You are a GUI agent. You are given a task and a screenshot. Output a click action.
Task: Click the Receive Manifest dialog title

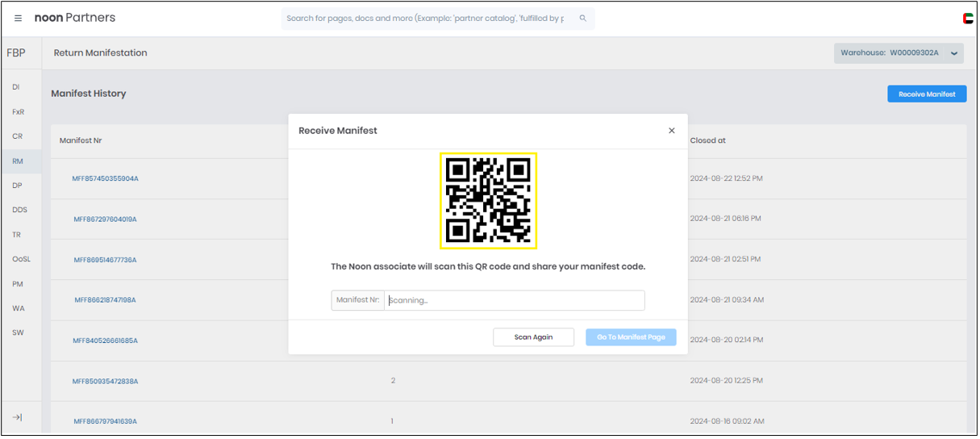pyautogui.click(x=338, y=131)
